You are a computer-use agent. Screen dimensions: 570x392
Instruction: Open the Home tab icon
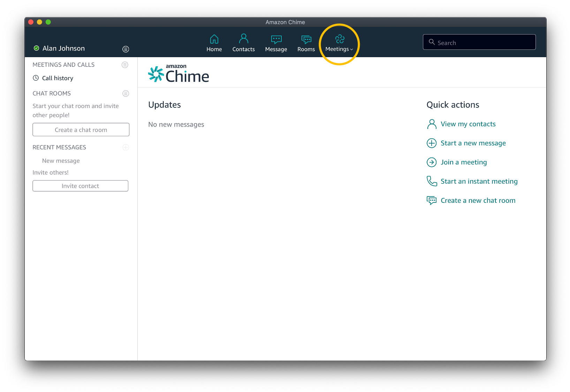214,39
